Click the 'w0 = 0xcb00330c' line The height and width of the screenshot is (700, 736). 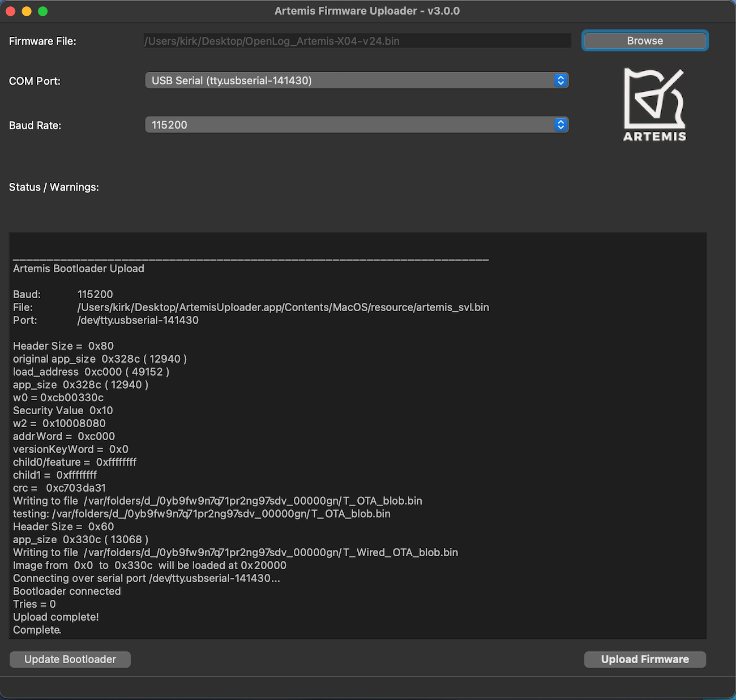tap(58, 398)
